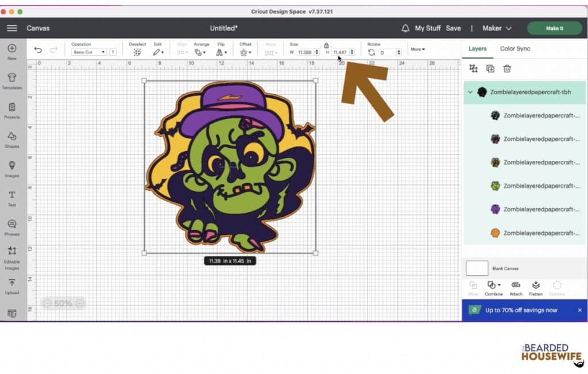
Task: Select the Shapes tool in the sidebar
Action: [x=11, y=138]
